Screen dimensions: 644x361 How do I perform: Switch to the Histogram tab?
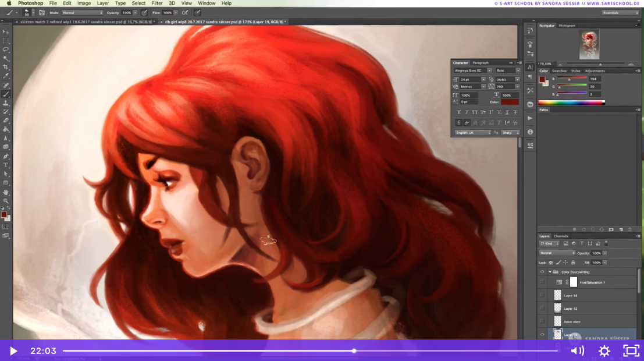(x=567, y=26)
